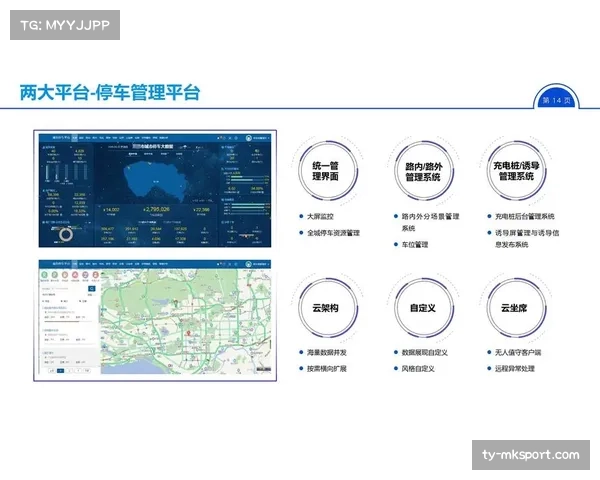
Task: Click the user avatar in map screen header
Action: pos(248,264)
